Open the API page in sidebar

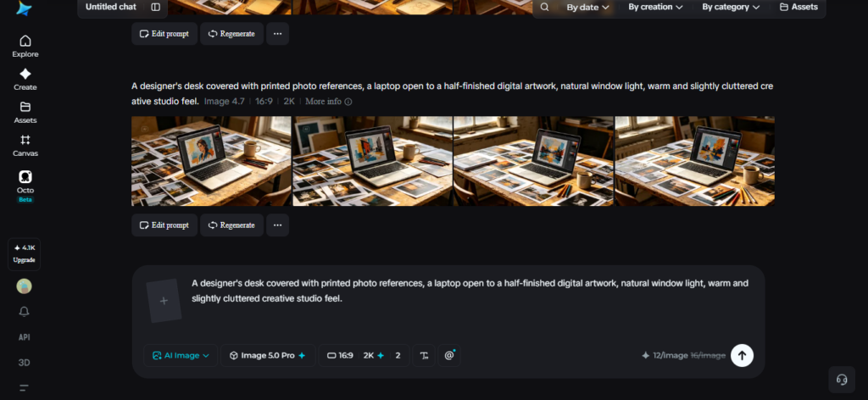(x=25, y=337)
